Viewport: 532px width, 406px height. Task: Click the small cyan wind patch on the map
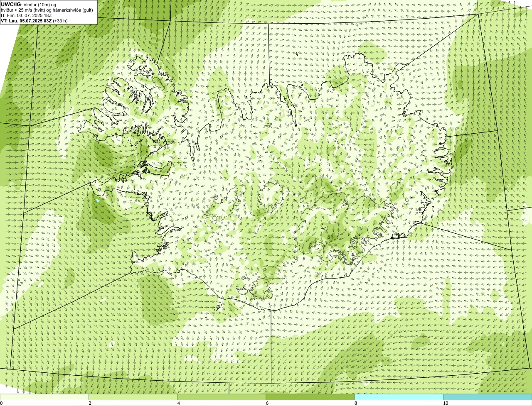97,201
